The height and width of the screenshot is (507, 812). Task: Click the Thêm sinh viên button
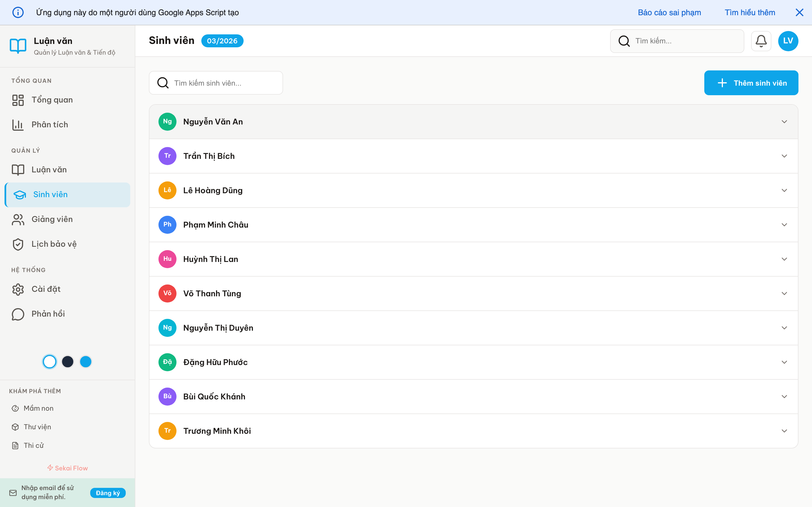pyautogui.click(x=751, y=83)
